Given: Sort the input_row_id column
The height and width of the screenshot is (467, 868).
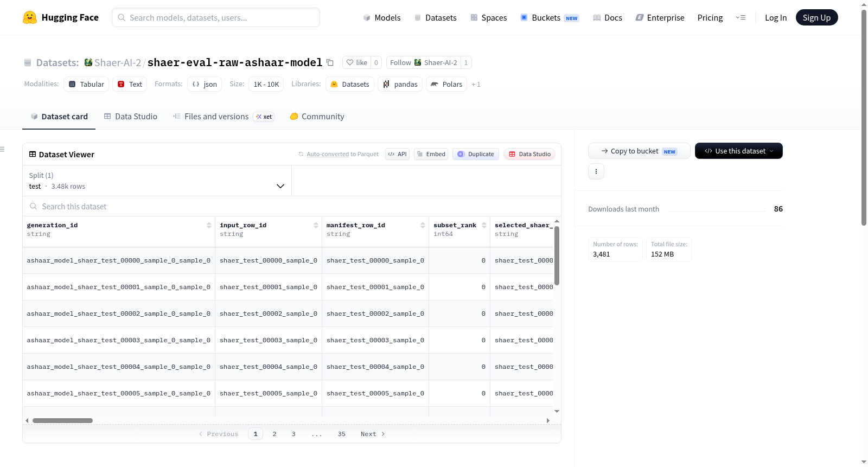Looking at the screenshot, I should pos(316,225).
